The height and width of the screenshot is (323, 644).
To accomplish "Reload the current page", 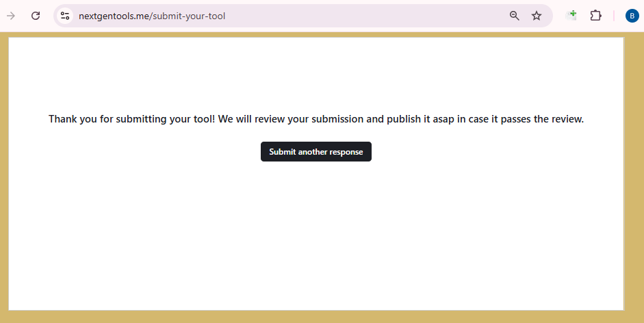I will coord(36,16).
